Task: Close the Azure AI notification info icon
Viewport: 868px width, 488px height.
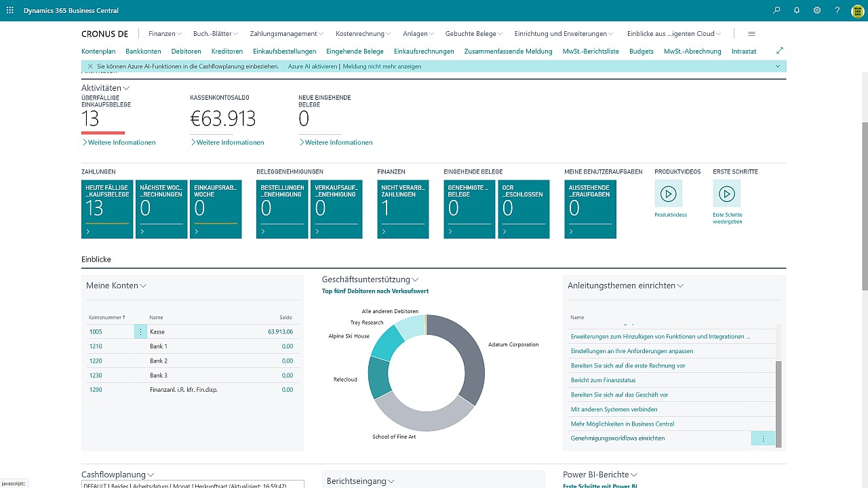Action: (90, 66)
